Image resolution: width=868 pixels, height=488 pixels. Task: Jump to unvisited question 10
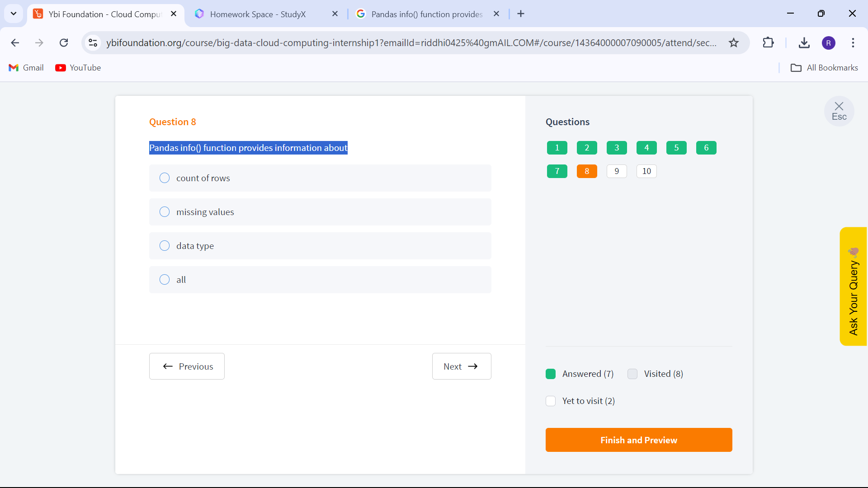[x=646, y=171]
